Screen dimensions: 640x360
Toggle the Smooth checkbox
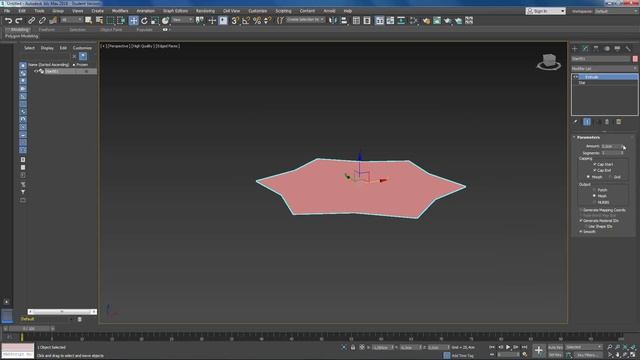pos(581,231)
